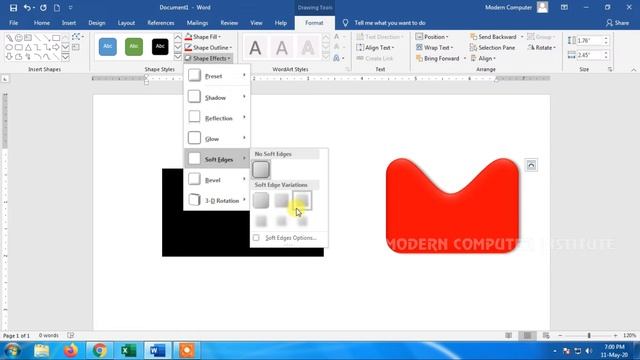Viewport: 640px width, 360px height.
Task: Click the Share button
Action: coord(617,23)
